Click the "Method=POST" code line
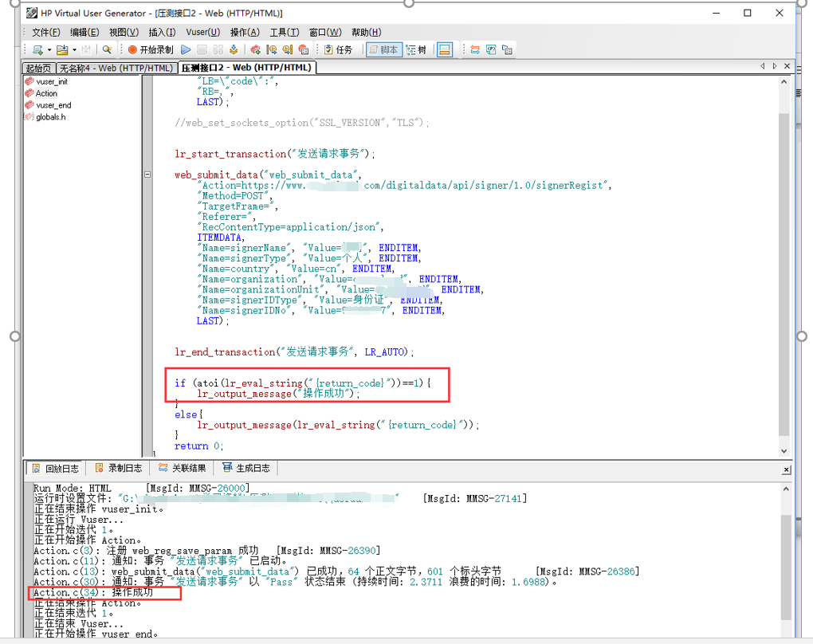The image size is (813, 644). 234,196
